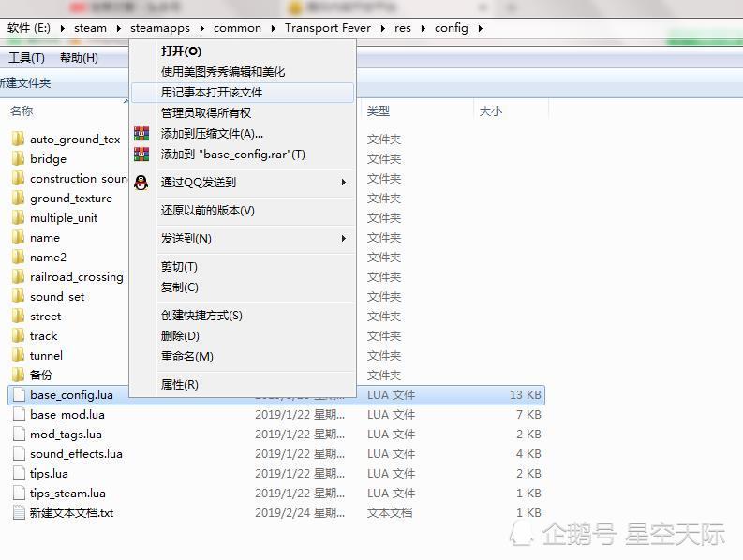Screen dimensions: 743x560
Task: Open breadcrumb arrow after 软件 (E:)
Action: click(x=63, y=28)
